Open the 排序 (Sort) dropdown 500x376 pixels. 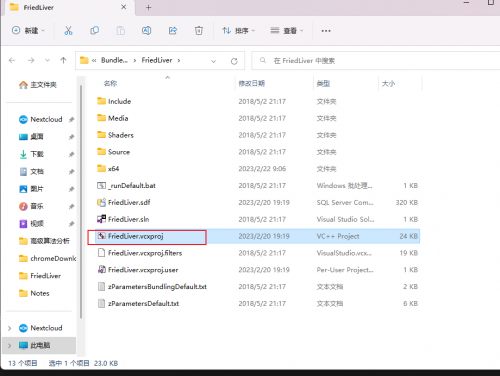tap(239, 31)
